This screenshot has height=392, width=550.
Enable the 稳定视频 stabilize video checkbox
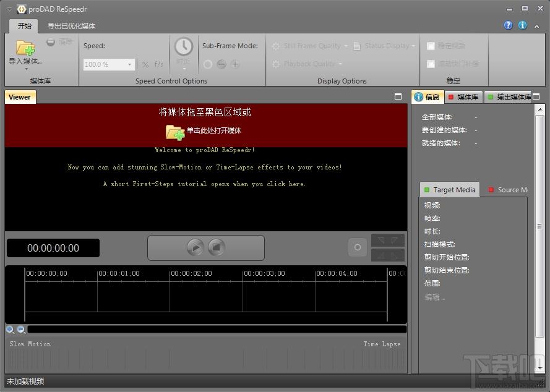pos(431,46)
